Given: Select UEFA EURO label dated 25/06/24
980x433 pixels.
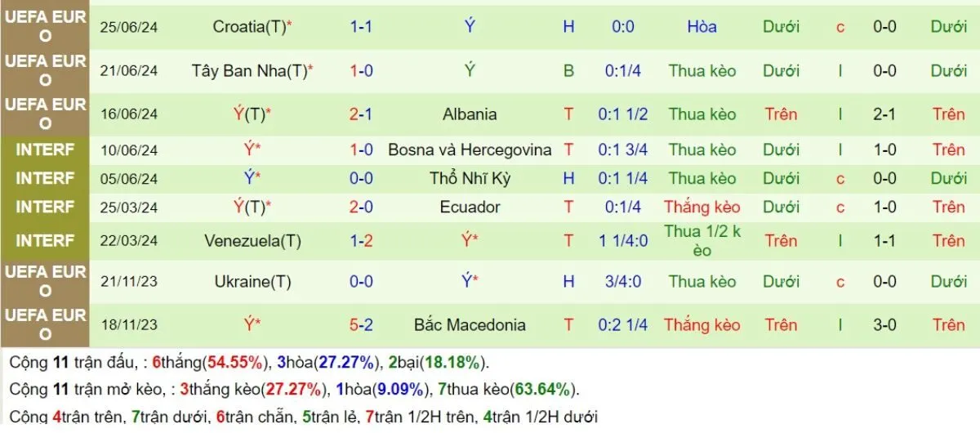Looking at the screenshot, I should (45, 27).
